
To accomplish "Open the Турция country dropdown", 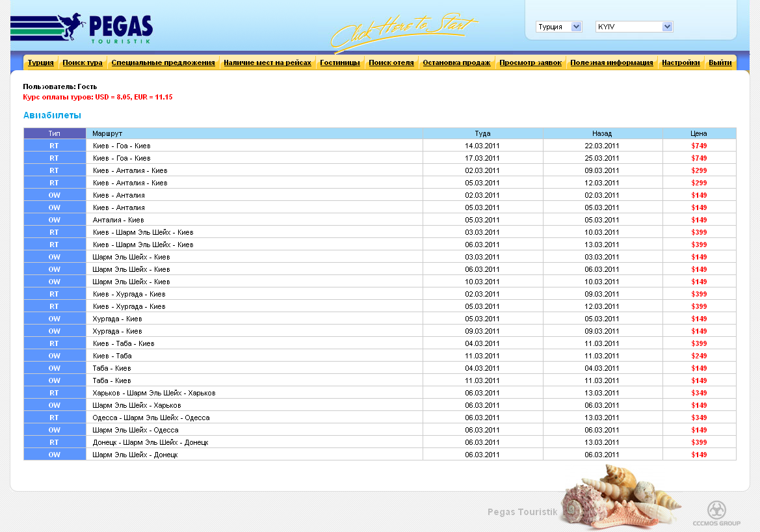I will click(x=558, y=27).
